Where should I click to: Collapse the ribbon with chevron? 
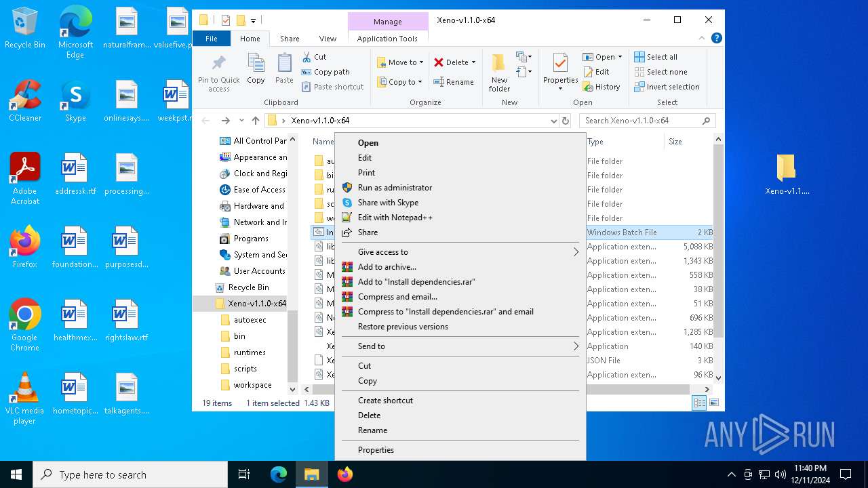[x=703, y=39]
